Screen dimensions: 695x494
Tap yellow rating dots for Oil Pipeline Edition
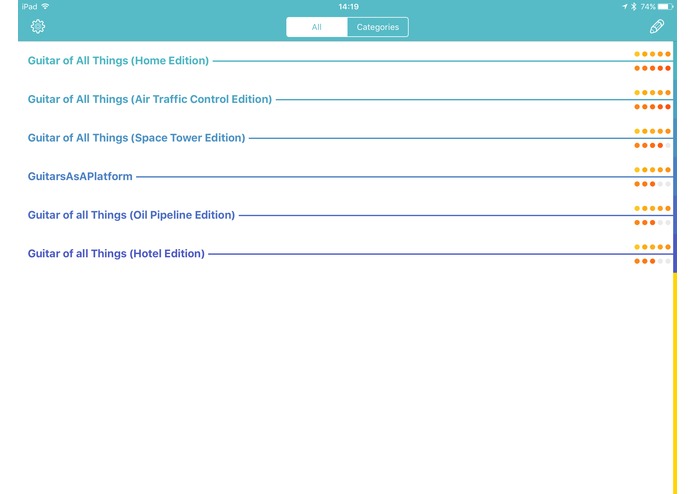(x=652, y=208)
